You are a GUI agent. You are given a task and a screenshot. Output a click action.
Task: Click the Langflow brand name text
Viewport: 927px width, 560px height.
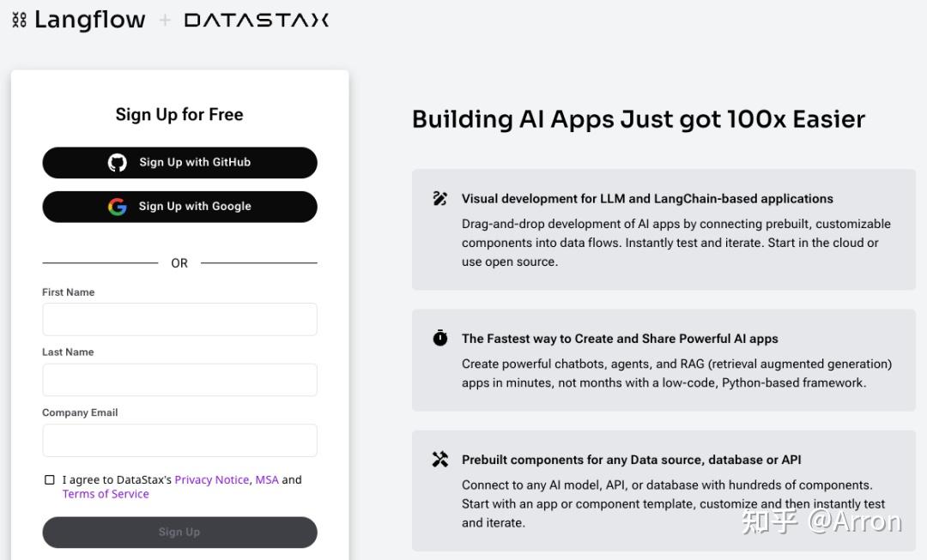click(x=90, y=20)
